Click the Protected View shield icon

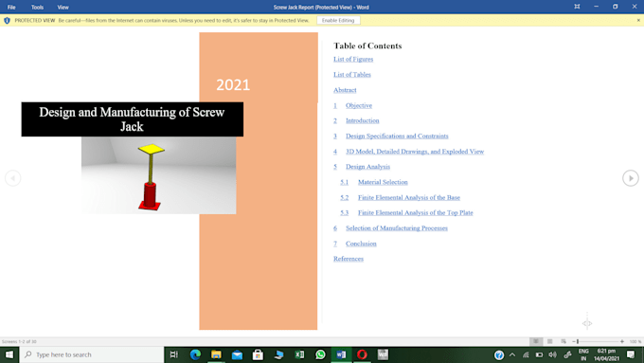(x=7, y=20)
